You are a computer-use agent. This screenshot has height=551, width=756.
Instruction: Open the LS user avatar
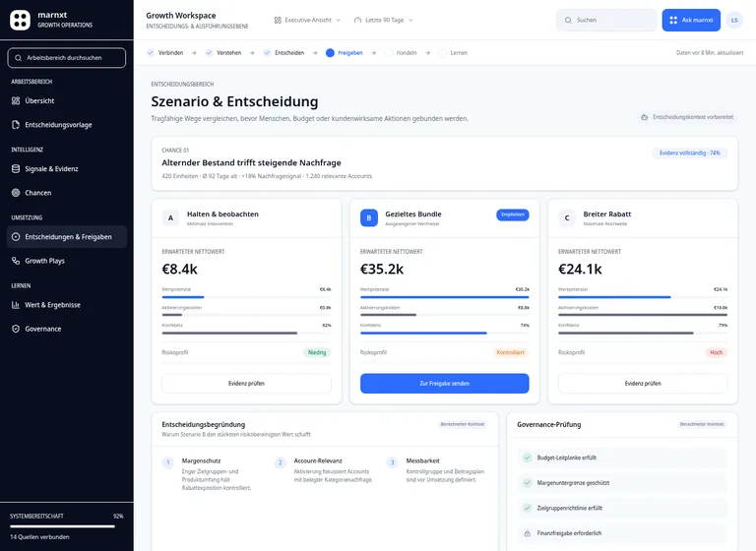[734, 21]
